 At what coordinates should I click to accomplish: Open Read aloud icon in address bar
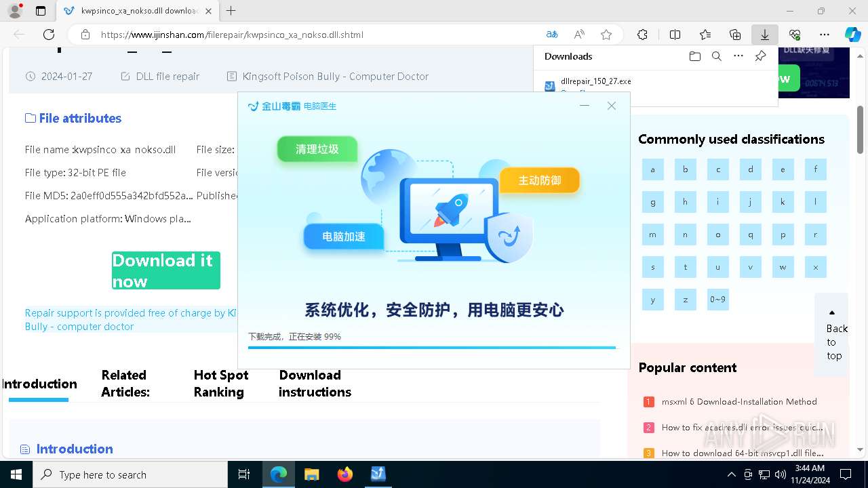[579, 35]
